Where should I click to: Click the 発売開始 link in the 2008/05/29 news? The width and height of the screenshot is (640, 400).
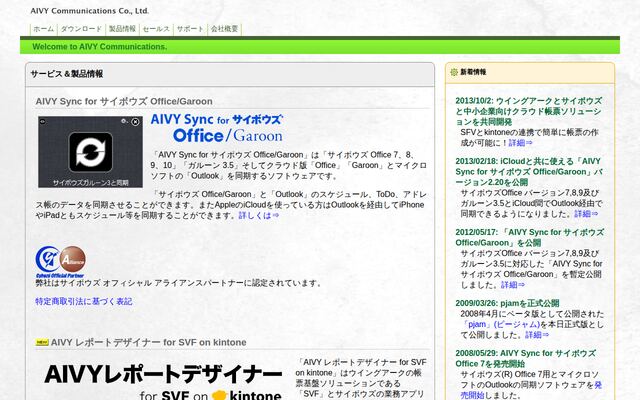[531, 390]
